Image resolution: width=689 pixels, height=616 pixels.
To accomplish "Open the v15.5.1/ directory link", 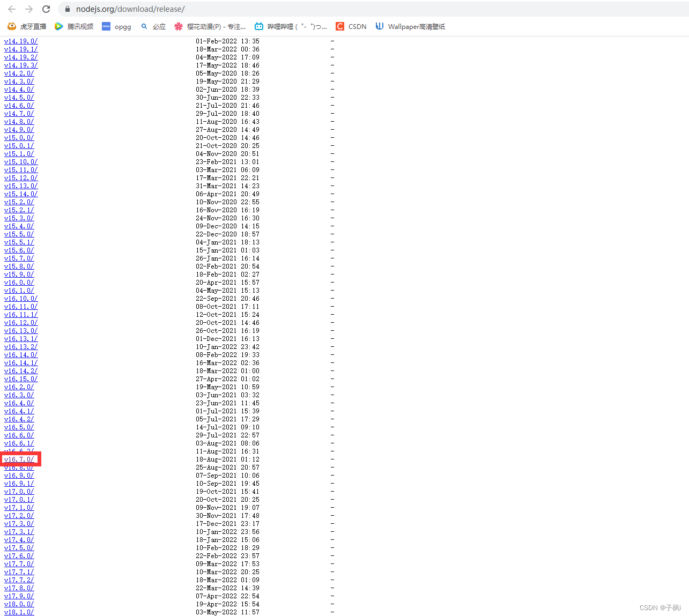I will (19, 242).
